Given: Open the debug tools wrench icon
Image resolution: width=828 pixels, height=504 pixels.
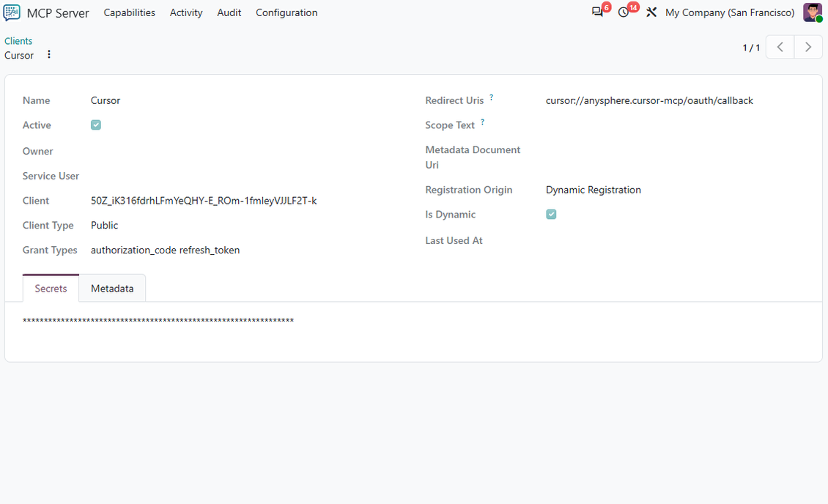Looking at the screenshot, I should (x=651, y=12).
